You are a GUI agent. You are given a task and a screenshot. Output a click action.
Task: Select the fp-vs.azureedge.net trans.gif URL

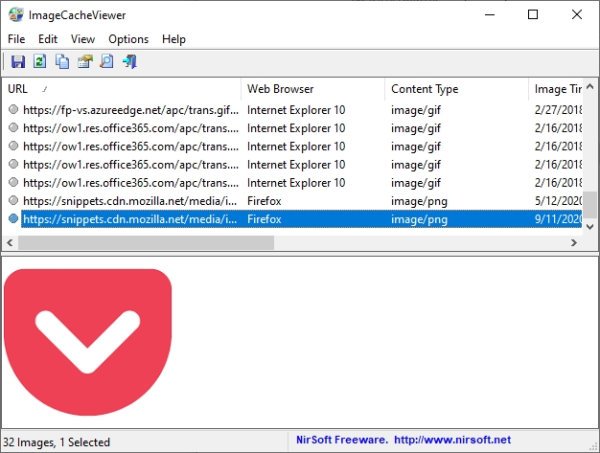coord(130,110)
